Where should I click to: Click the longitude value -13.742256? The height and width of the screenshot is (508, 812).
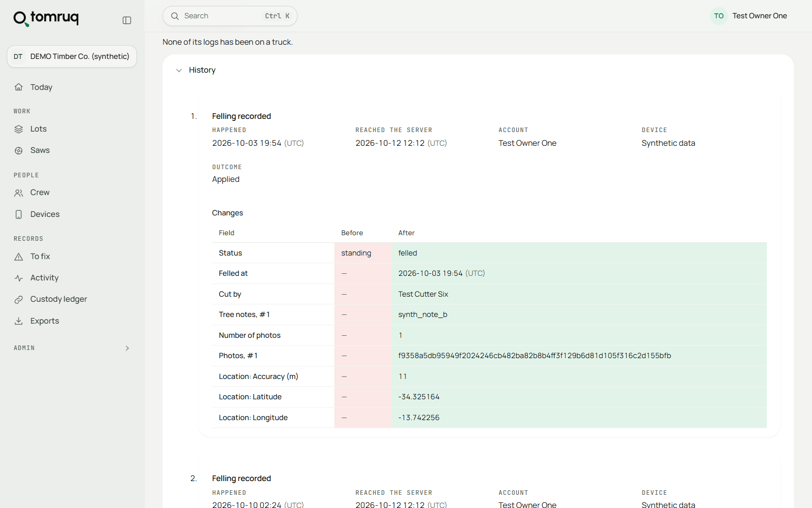[x=419, y=418]
